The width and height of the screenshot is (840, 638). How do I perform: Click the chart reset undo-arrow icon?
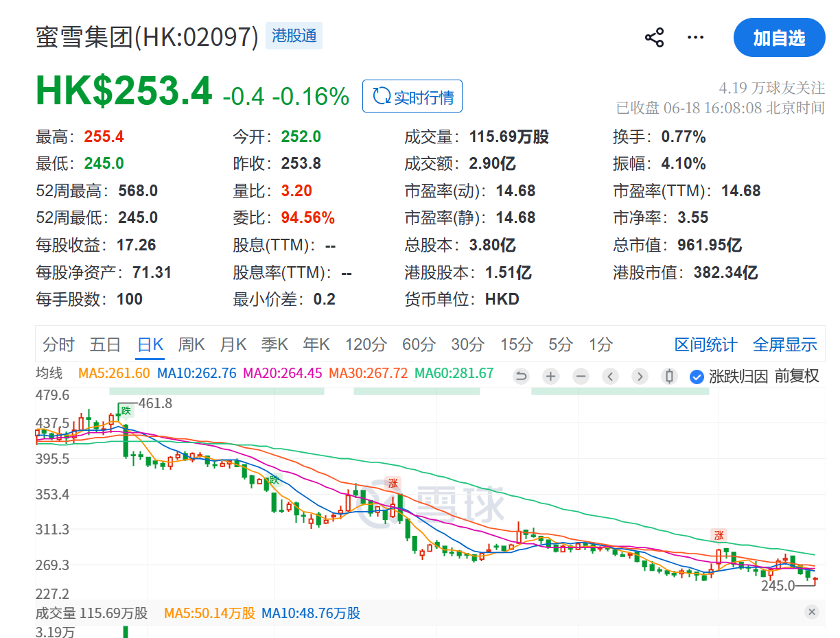(x=522, y=376)
